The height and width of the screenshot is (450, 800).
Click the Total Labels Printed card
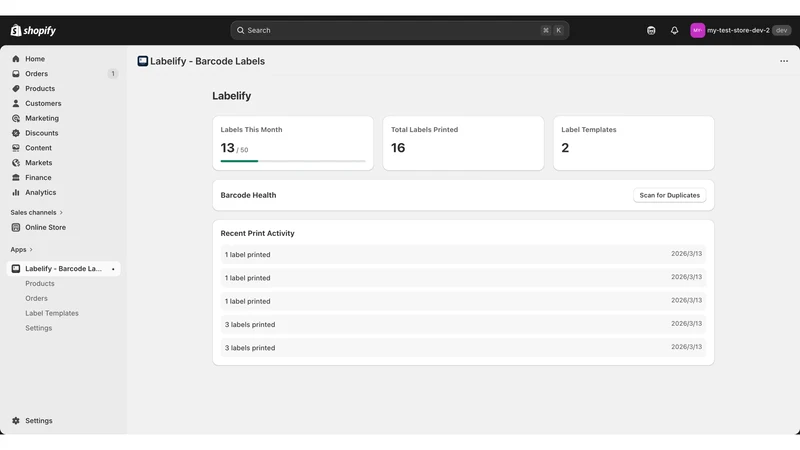[463, 143]
